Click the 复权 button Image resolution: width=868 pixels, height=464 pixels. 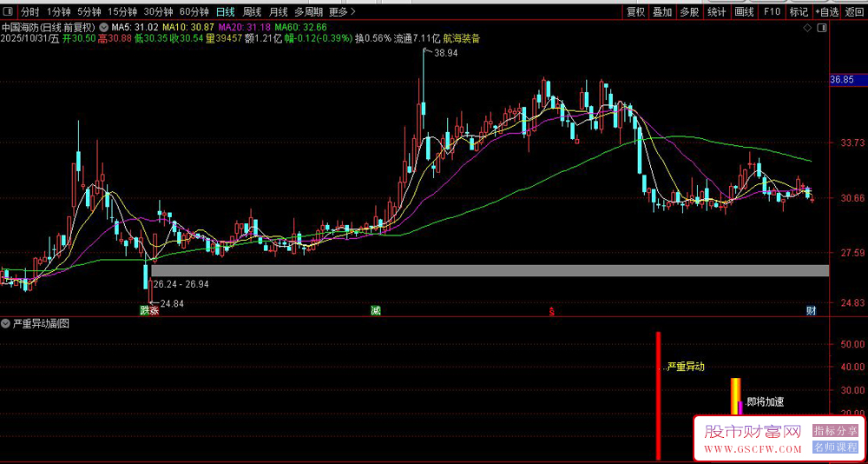(635, 11)
